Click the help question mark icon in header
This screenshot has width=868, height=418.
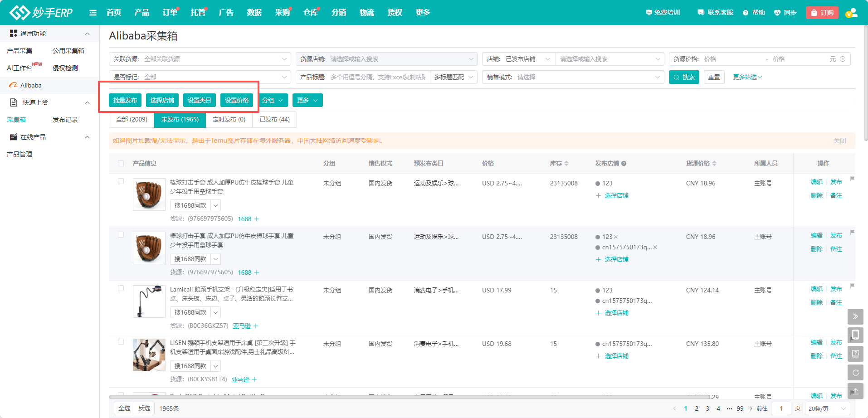746,13
